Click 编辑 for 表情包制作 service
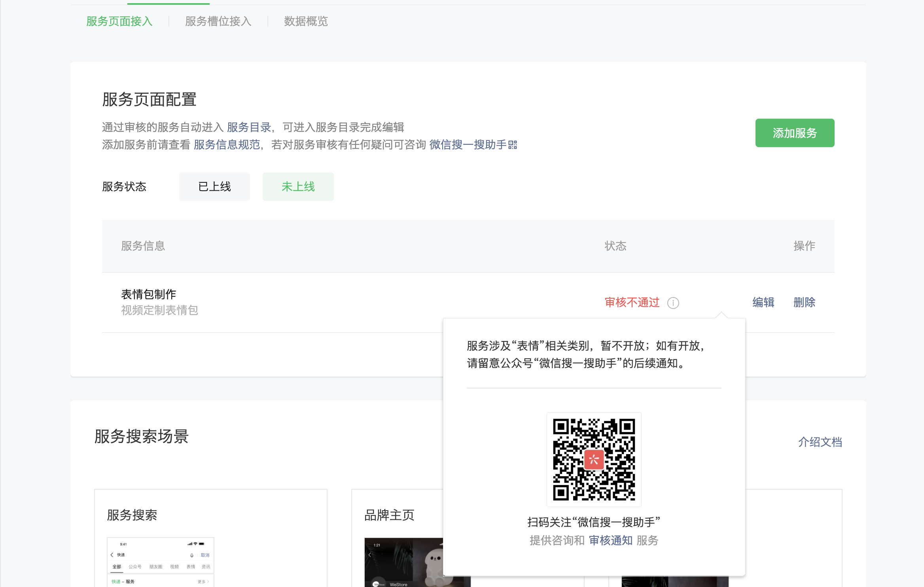The width and height of the screenshot is (924, 587). tap(763, 303)
